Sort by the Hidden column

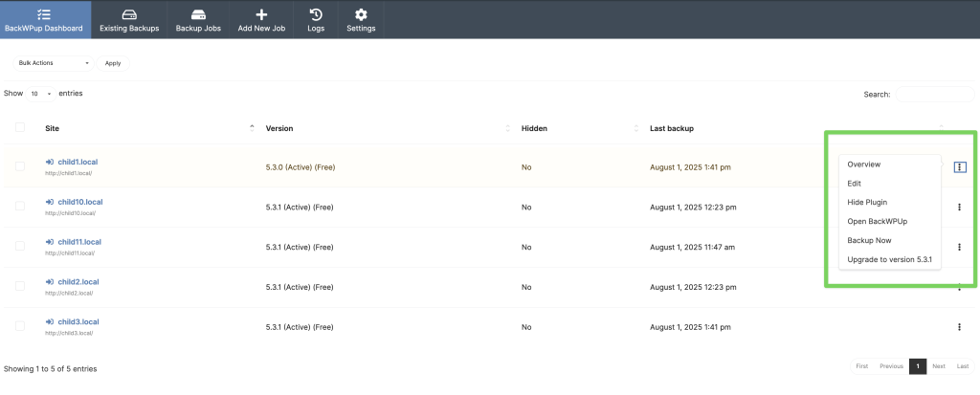point(580,128)
